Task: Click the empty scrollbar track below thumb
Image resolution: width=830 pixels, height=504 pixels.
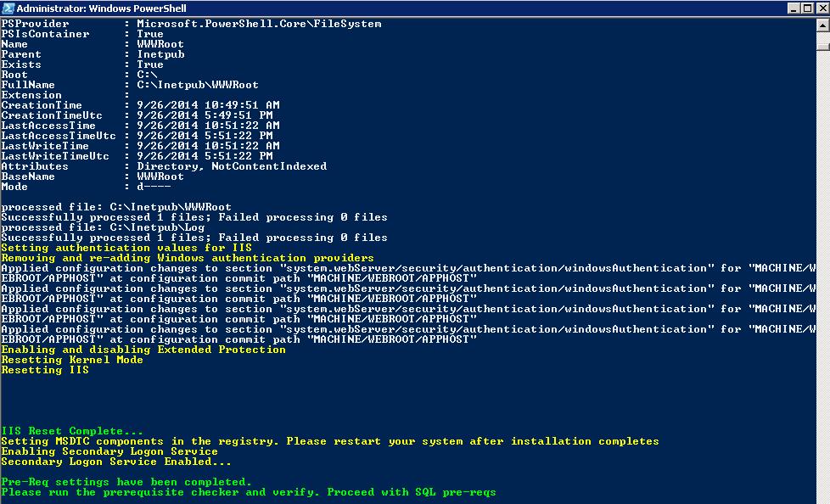Action: (823, 275)
